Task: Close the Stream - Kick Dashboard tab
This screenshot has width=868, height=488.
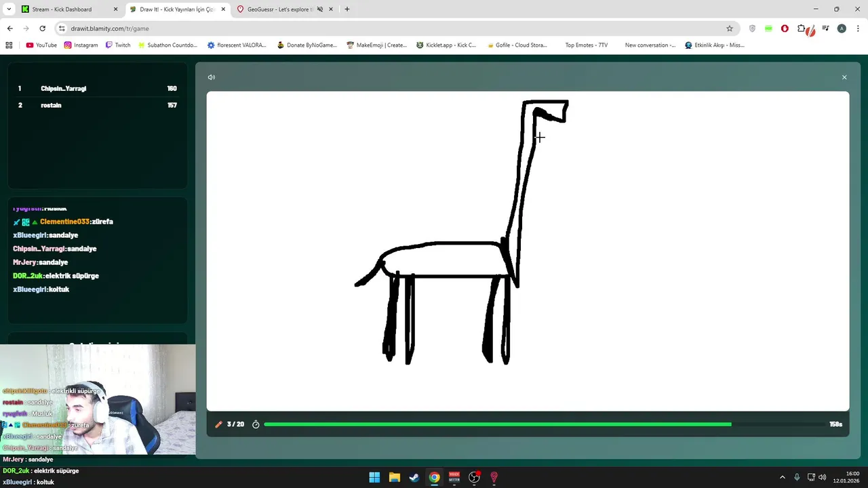Action: pyautogui.click(x=115, y=9)
